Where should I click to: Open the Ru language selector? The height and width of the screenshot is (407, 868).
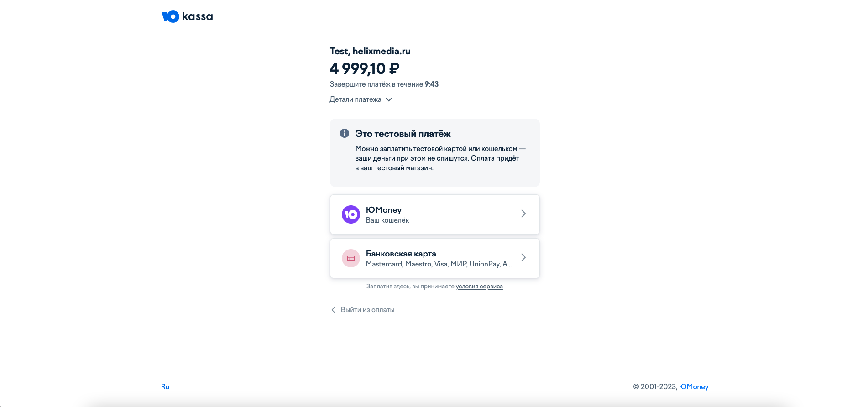click(165, 386)
